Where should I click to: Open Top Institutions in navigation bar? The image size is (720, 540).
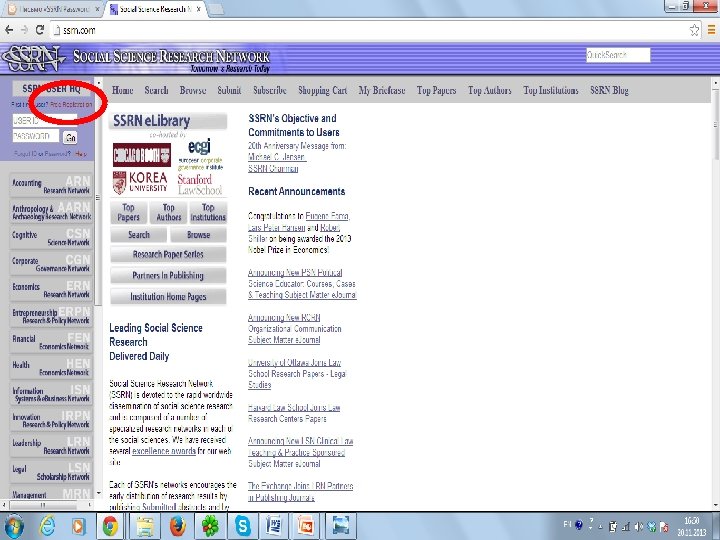[551, 90]
